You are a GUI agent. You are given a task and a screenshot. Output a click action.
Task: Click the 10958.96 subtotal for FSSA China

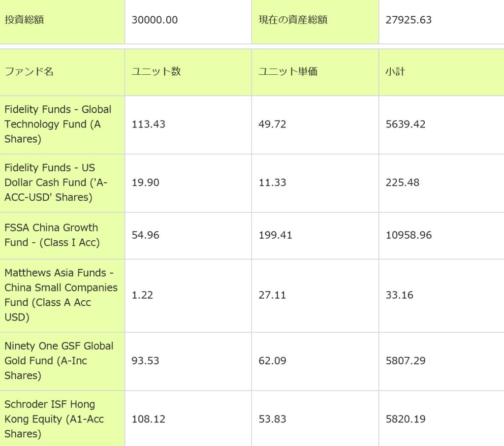coord(409,235)
